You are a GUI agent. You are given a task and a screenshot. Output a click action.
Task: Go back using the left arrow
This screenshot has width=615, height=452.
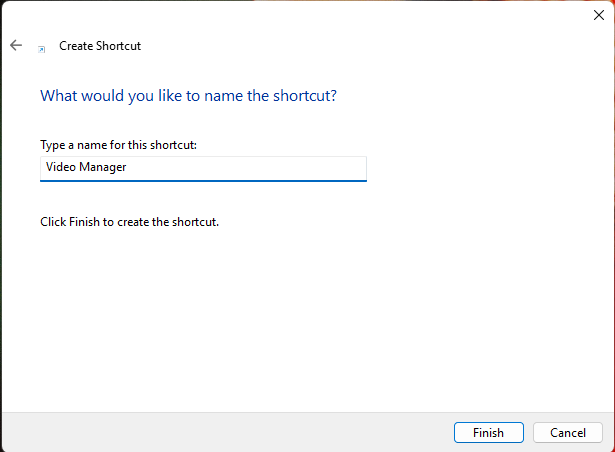[x=16, y=45]
